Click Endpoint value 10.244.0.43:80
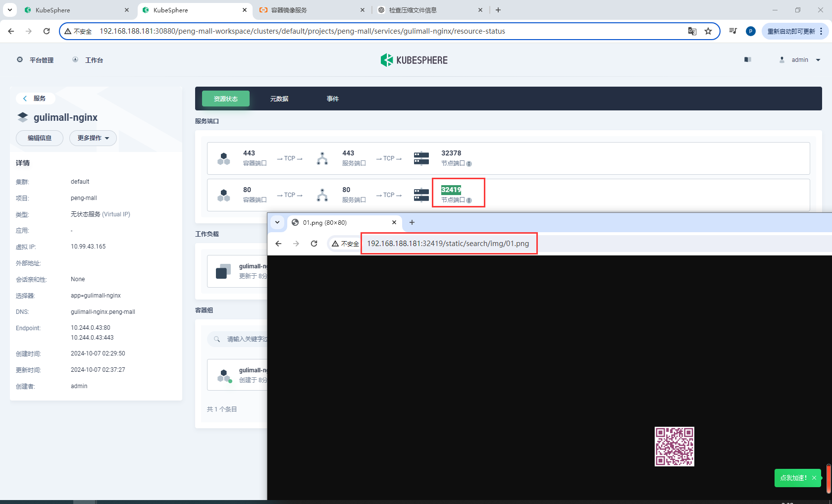The width and height of the screenshot is (832, 504). [x=91, y=328]
